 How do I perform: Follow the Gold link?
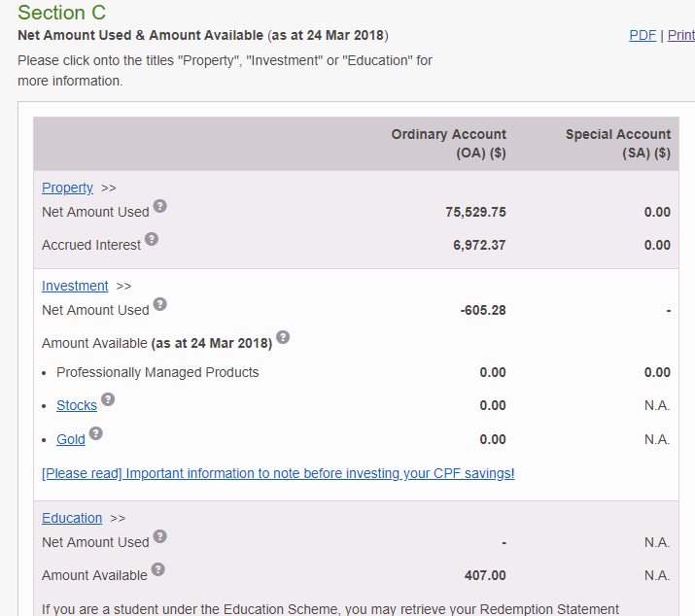[x=71, y=439]
